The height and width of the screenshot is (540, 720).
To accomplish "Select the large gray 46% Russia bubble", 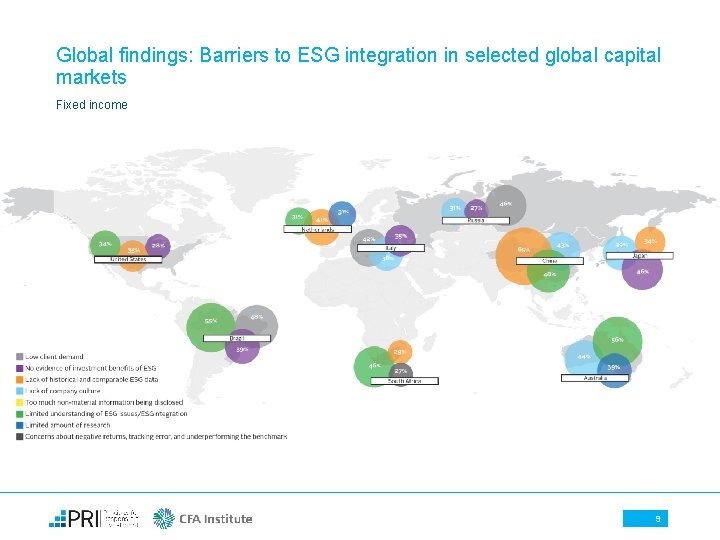I will click(506, 205).
